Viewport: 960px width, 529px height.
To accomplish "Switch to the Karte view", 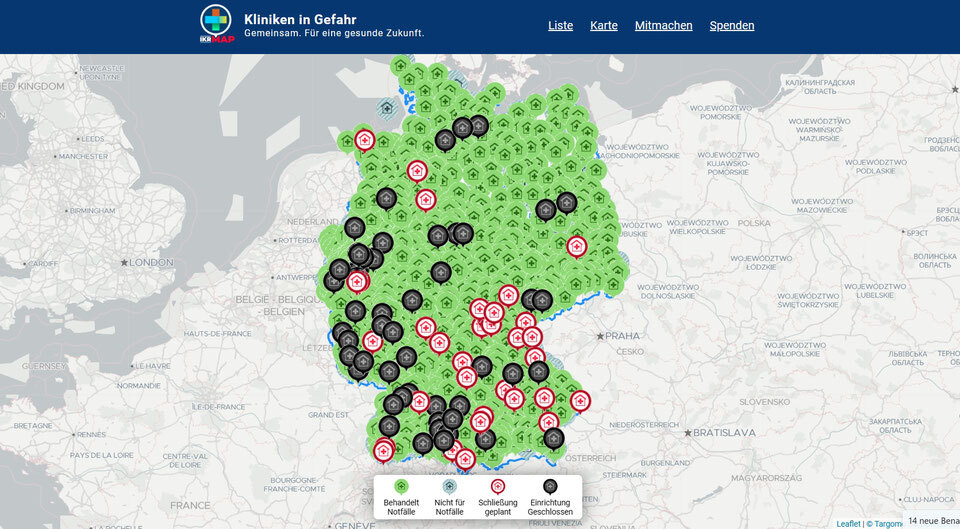I will (x=604, y=25).
